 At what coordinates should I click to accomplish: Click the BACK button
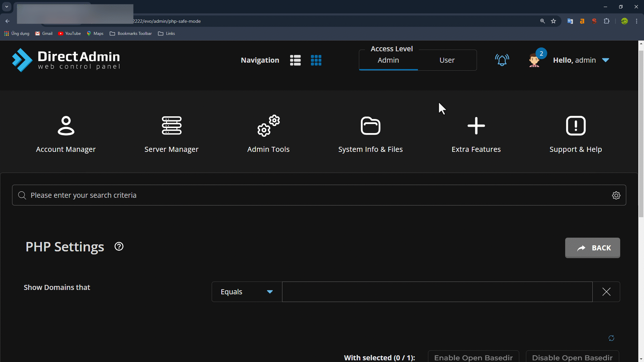[592, 248]
